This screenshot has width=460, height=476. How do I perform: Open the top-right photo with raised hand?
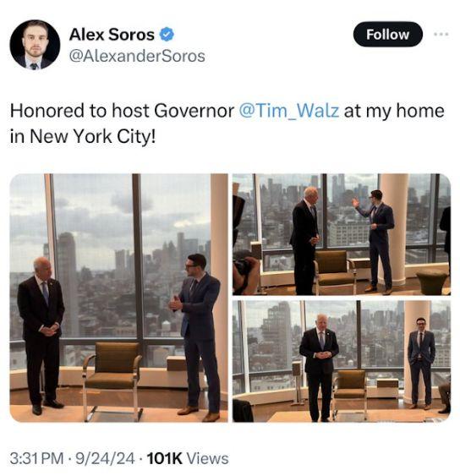pos(342,234)
